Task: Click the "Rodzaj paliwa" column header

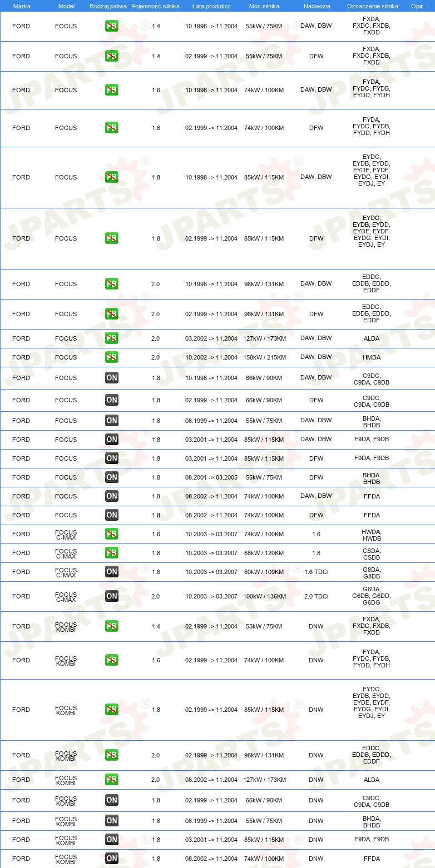Action: tap(108, 6)
